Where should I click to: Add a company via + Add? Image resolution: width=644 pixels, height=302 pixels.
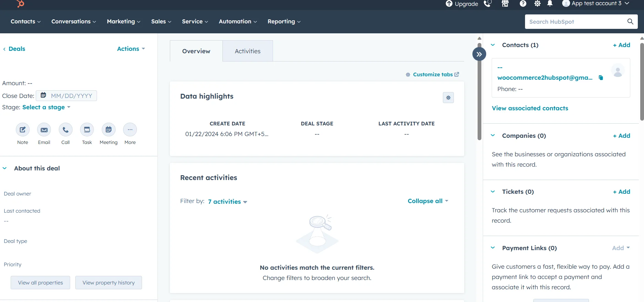click(x=622, y=136)
